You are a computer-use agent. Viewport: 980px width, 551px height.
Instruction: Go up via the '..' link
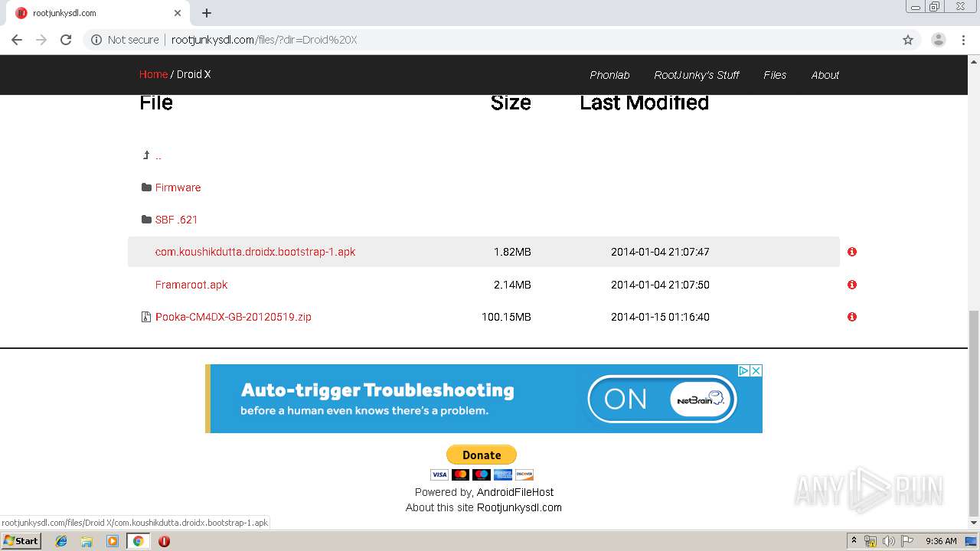point(158,156)
